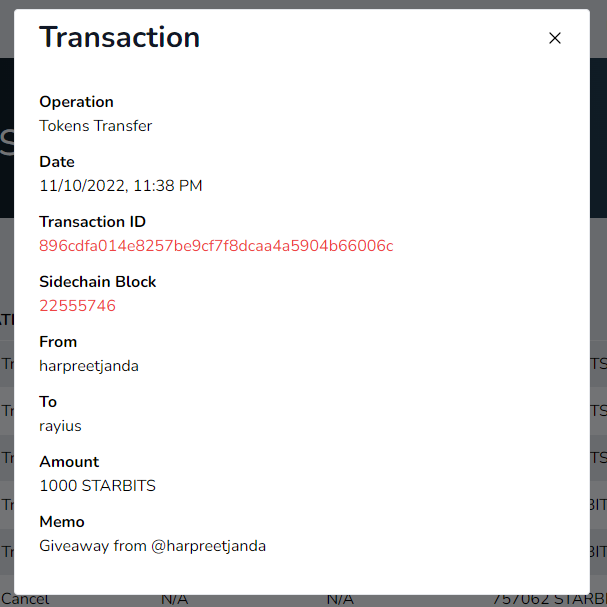Click the Amount field label
This screenshot has width=607, height=607.
tap(69, 462)
